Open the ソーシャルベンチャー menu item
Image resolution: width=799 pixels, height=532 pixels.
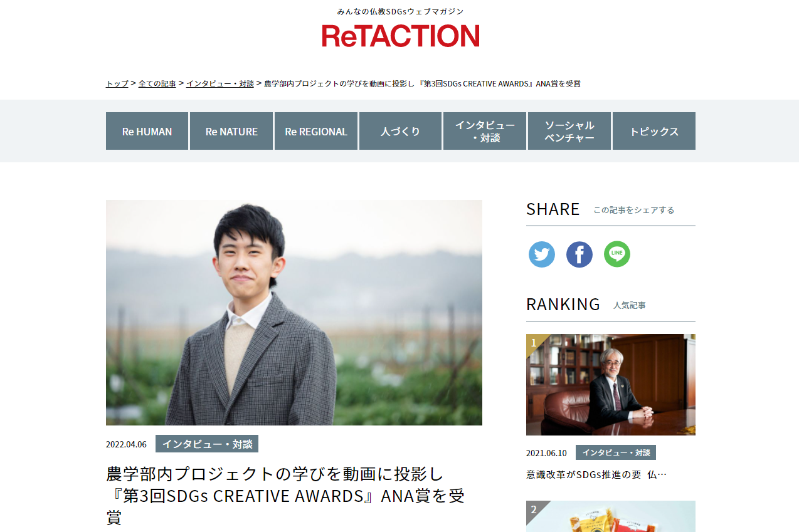click(x=569, y=131)
